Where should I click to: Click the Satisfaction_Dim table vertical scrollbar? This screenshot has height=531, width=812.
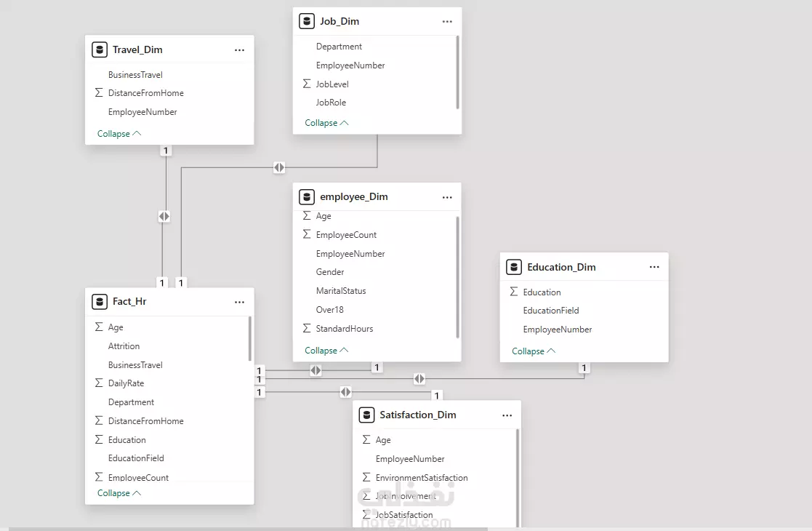click(x=518, y=479)
